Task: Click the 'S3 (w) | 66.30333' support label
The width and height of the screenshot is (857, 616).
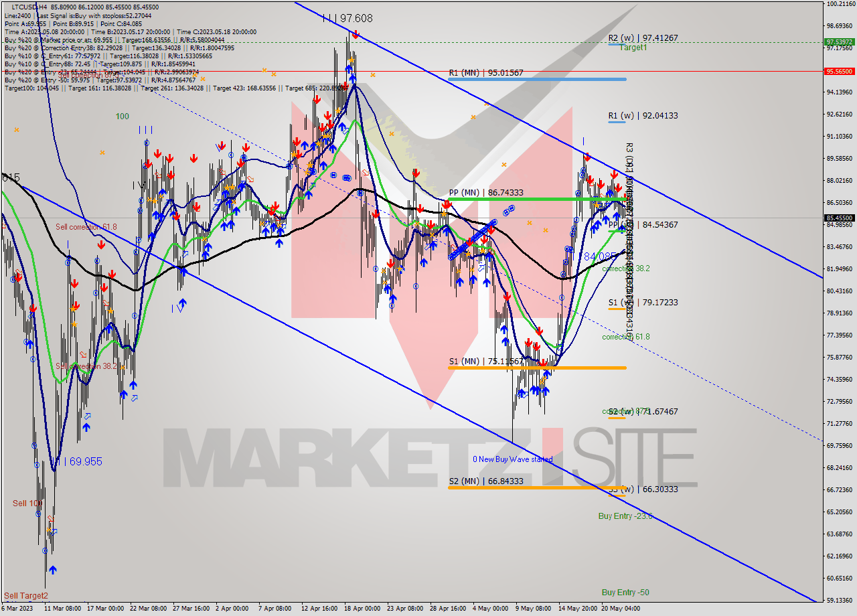Action: tap(643, 489)
